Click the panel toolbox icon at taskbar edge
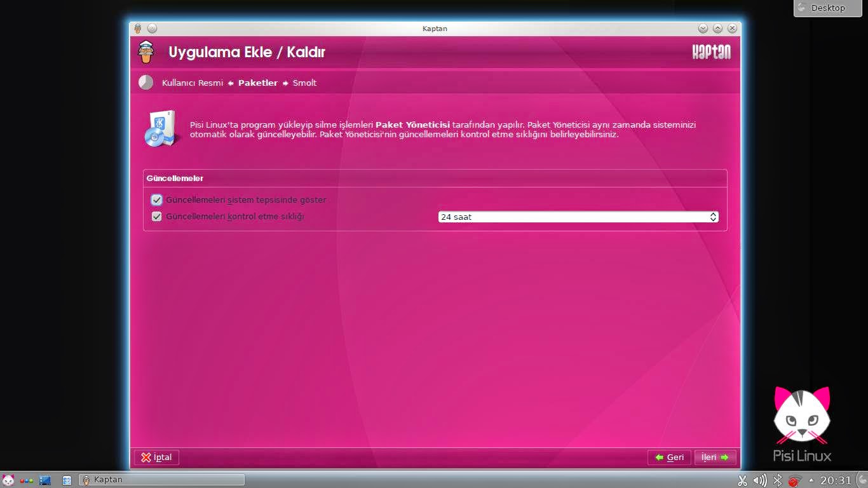 pyautogui.click(x=862, y=480)
